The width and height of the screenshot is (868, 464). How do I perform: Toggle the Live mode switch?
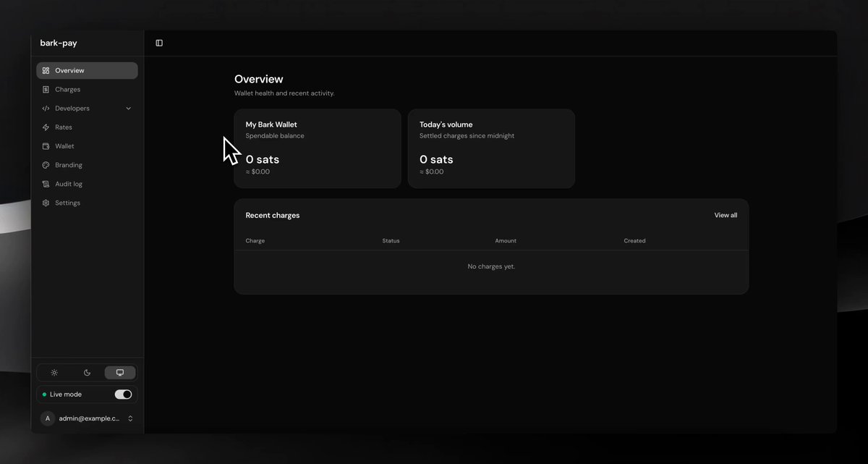pos(123,395)
